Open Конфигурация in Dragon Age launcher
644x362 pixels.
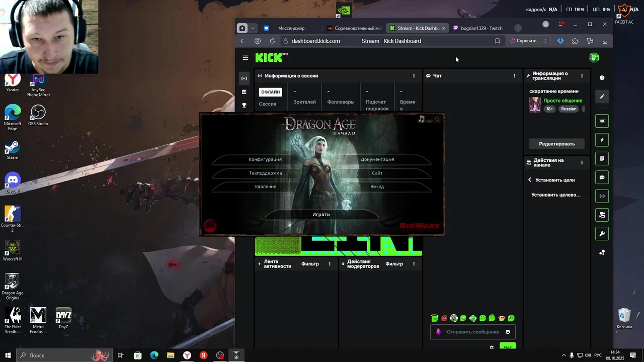265,159
